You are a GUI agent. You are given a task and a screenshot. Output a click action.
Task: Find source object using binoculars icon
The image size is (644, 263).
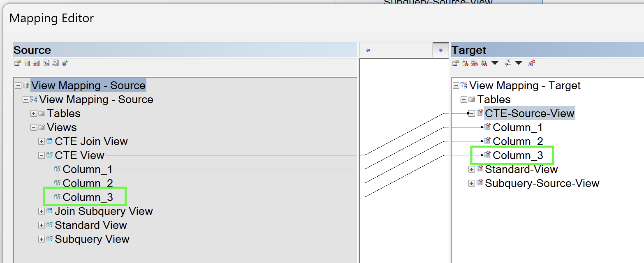click(65, 62)
